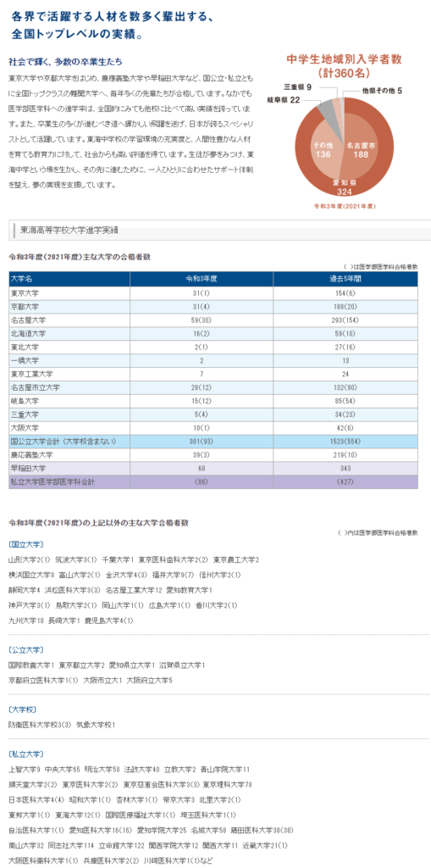Click the 令和3年度(2021年度) chart caption
This screenshot has height=868, width=431.
pos(345,206)
